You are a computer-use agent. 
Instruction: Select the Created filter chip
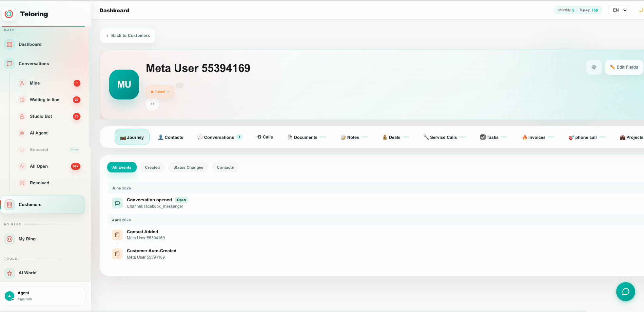click(152, 167)
